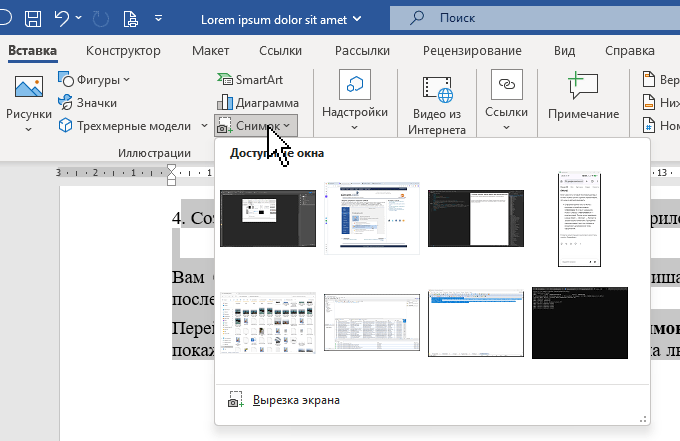Screen dimensions: 680x441
Task: Click the Иллюстрации group label
Action: [x=154, y=153]
